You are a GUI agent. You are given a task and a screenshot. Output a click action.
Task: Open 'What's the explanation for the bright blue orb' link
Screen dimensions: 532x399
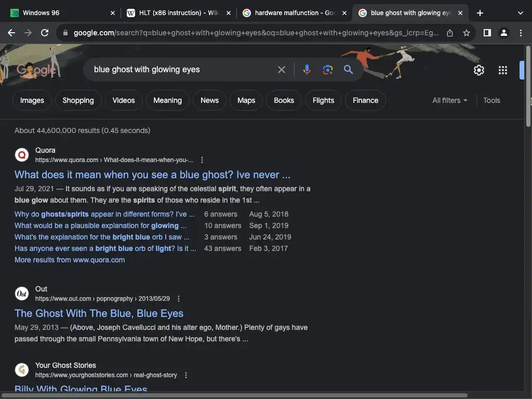click(102, 237)
